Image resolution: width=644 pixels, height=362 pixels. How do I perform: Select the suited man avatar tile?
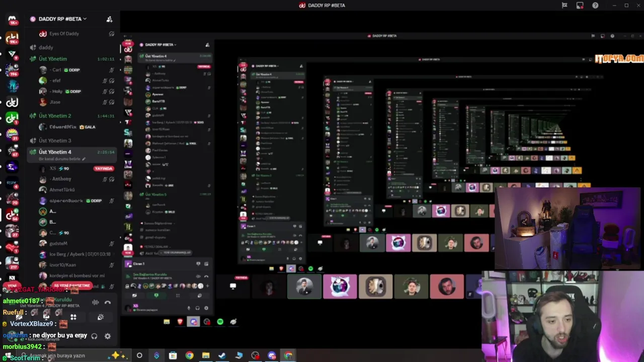click(304, 287)
